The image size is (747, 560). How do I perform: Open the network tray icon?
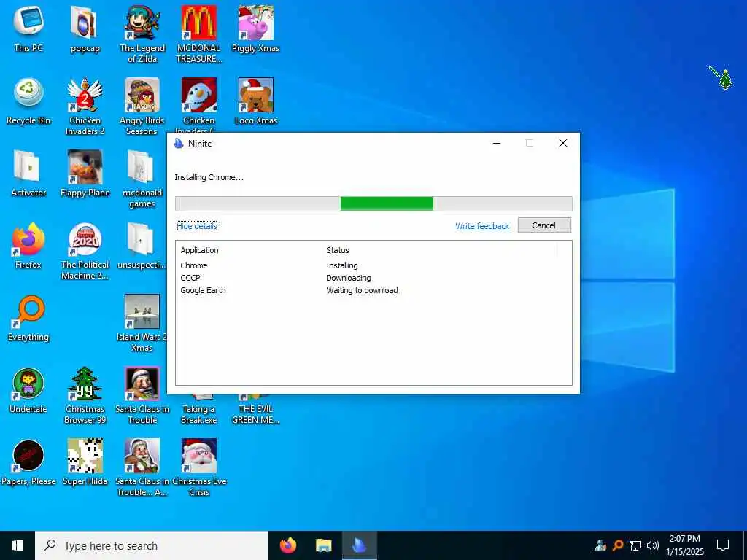point(635,545)
